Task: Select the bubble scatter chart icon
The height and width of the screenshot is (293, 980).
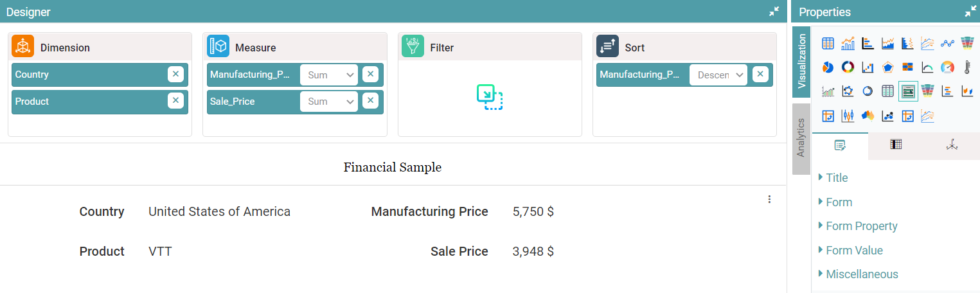Action: tap(887, 116)
